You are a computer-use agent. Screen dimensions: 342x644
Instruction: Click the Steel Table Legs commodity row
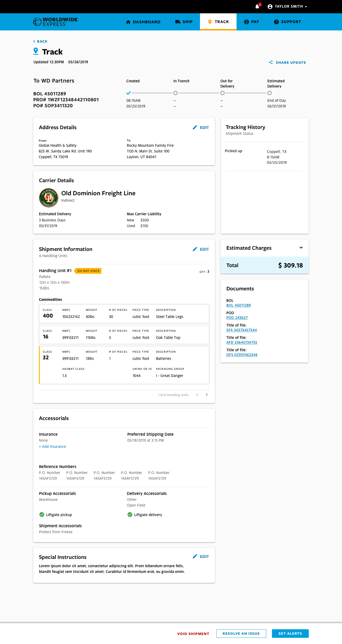coord(124,314)
